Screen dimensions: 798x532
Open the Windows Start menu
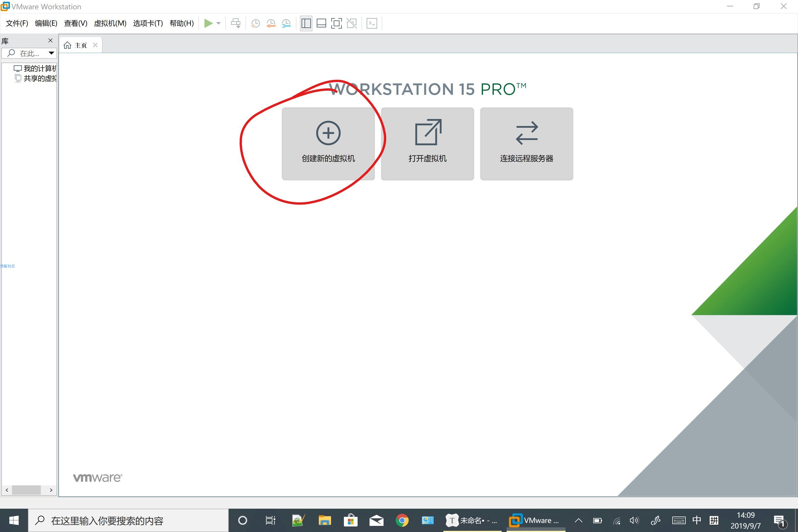coord(14,520)
